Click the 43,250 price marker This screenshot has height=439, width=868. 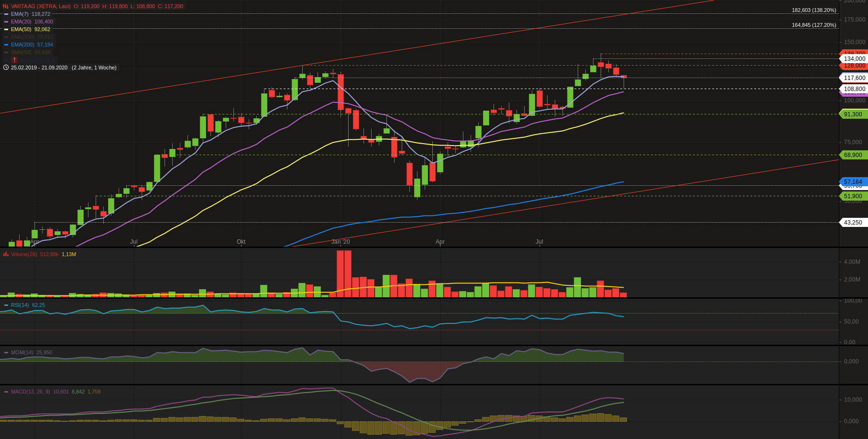point(854,223)
